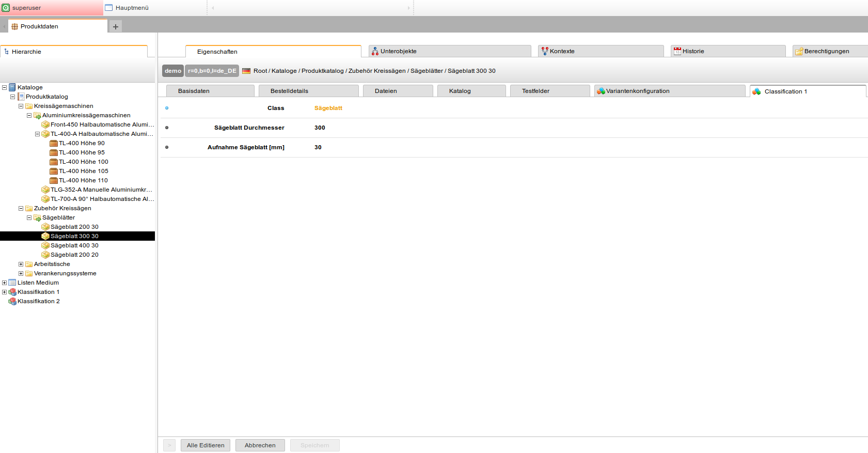Expand the Verankerungssysteme folder

coord(21,274)
